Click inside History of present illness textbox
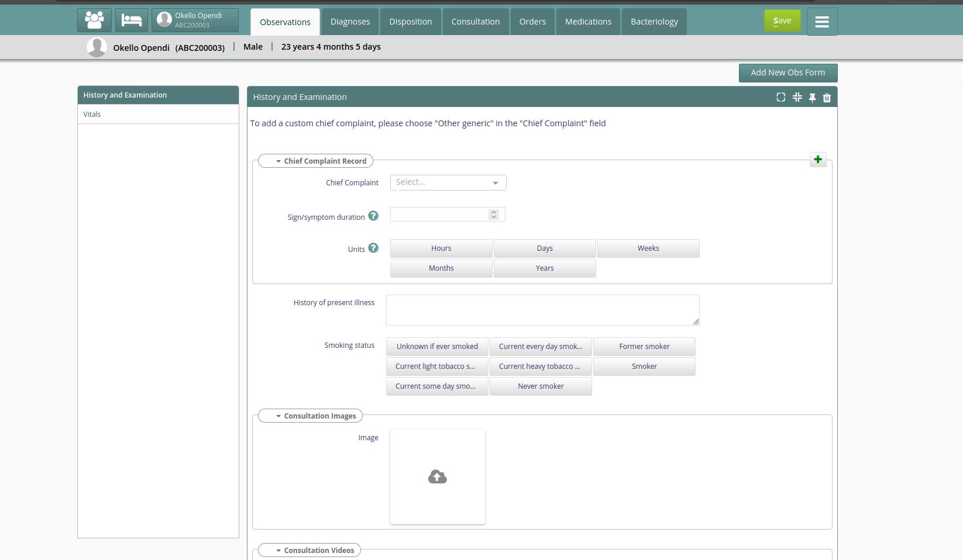The width and height of the screenshot is (963, 560). coord(542,310)
